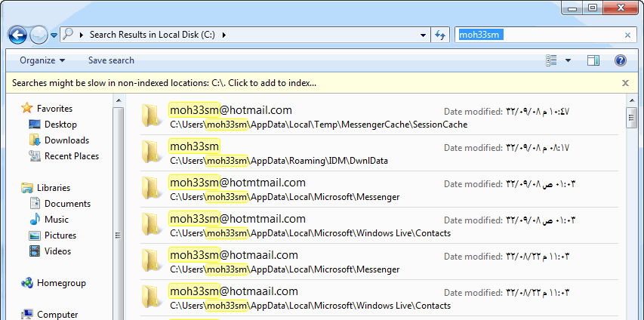Image resolution: width=644 pixels, height=320 pixels.
Task: Open the Music library
Action: 57,220
